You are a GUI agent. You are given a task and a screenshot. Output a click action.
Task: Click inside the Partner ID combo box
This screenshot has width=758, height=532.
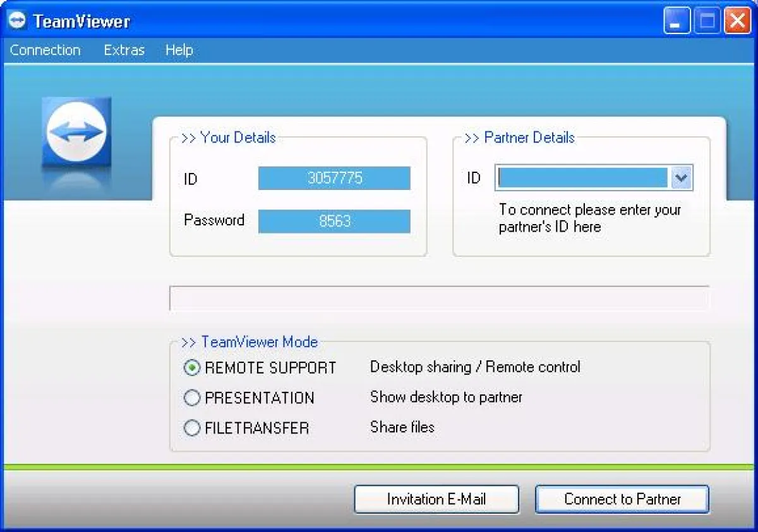(581, 178)
